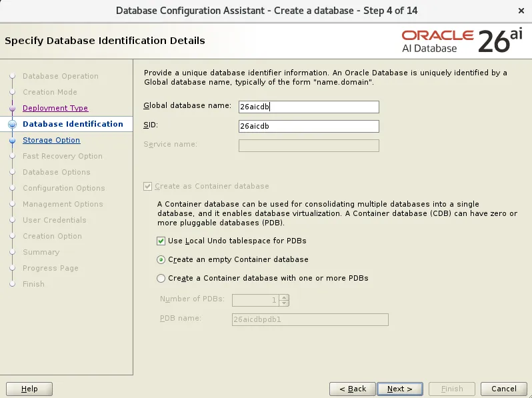Click the PDB name field

tap(310, 319)
